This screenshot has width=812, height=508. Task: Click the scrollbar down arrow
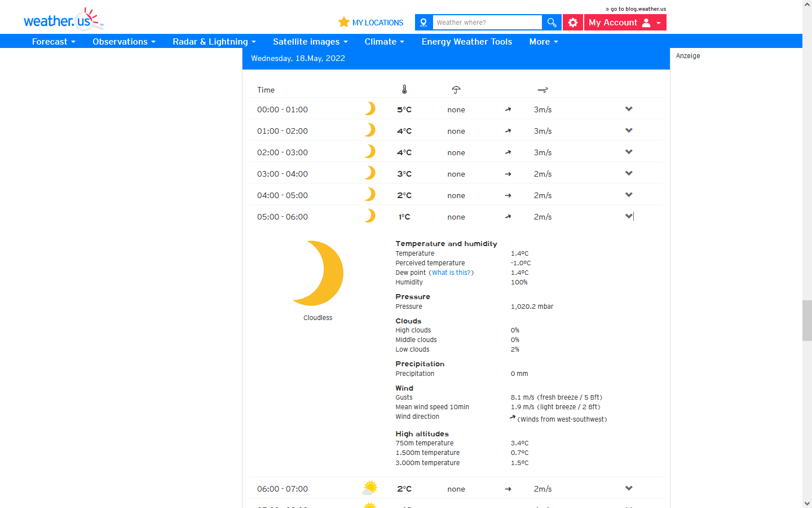(807, 503)
